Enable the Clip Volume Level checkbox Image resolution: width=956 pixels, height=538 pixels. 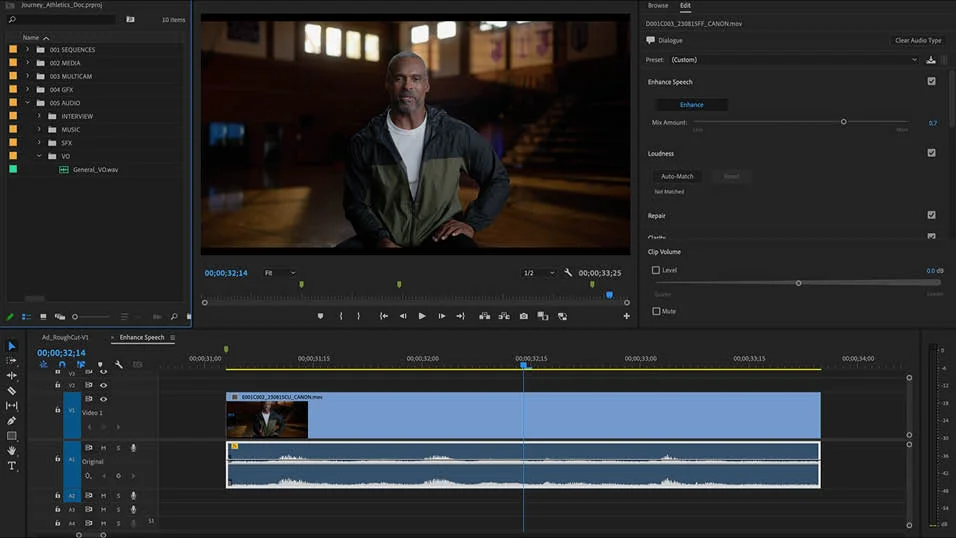click(656, 270)
